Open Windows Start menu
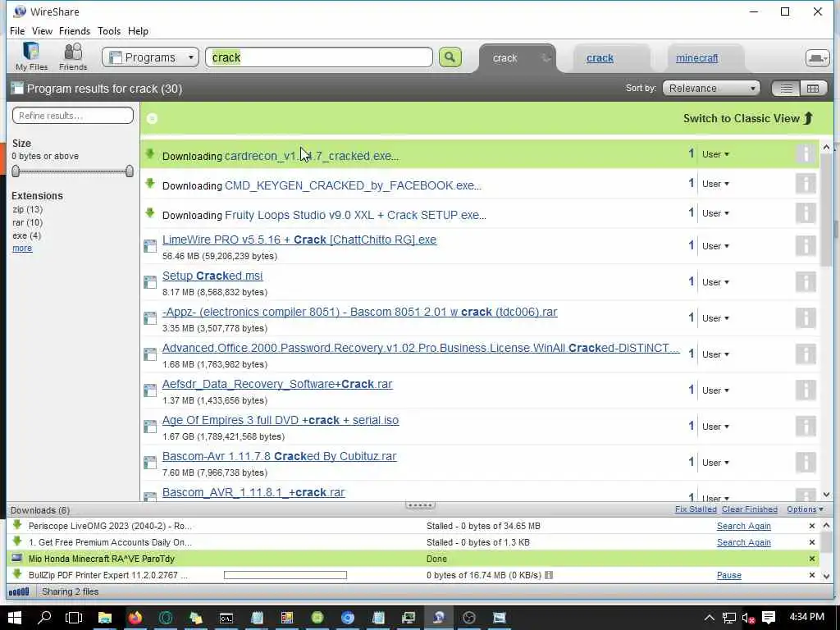The width and height of the screenshot is (840, 630). click(15, 618)
